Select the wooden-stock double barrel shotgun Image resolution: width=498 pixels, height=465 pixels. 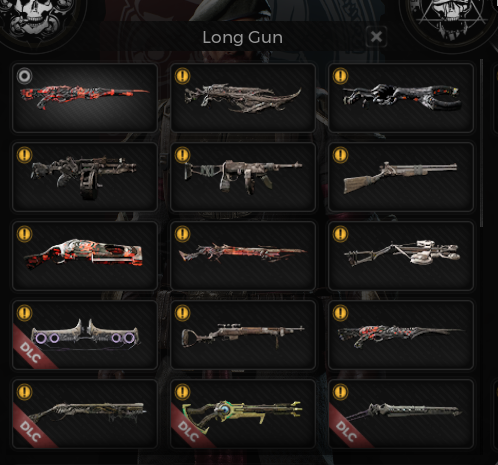pos(401,177)
